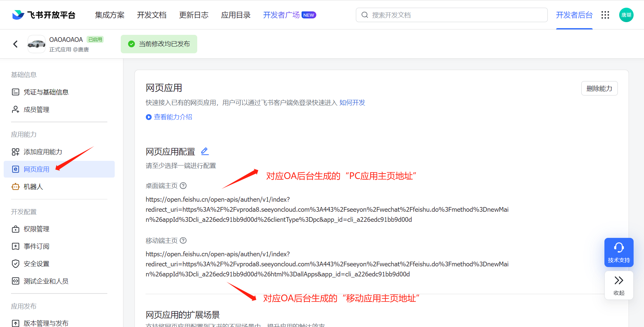Click the 当前修改均已发布 status banner
Image resolution: width=644 pixels, height=327 pixels.
(x=159, y=44)
